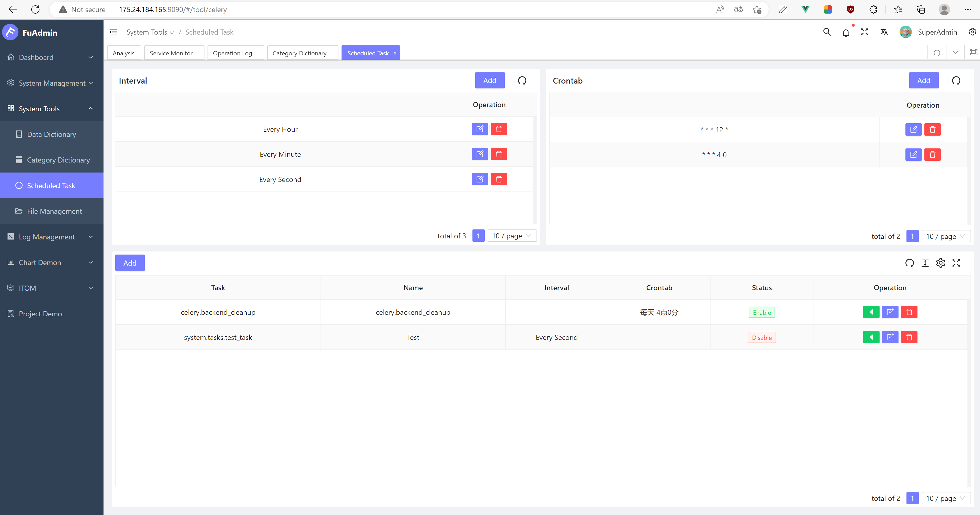This screenshot has height=515, width=980.
Task: Delete the system.tasks.test_task row
Action: (x=909, y=337)
